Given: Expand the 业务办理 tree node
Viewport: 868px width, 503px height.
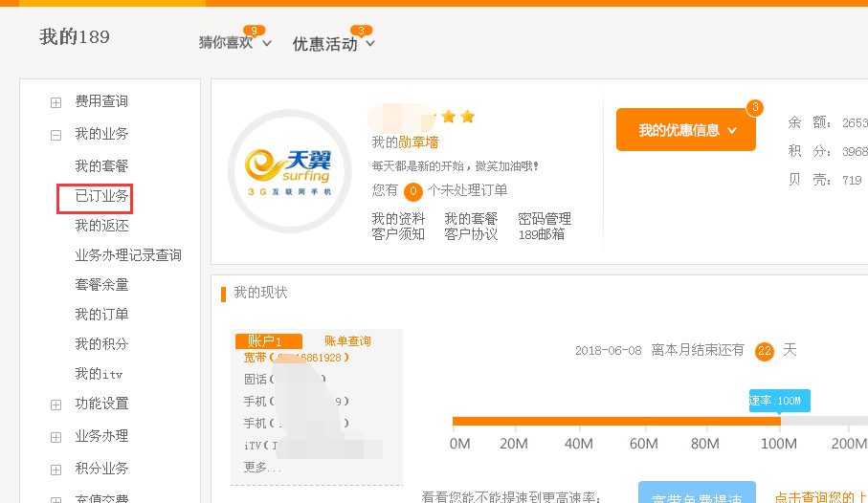Looking at the screenshot, I should coord(56,437).
